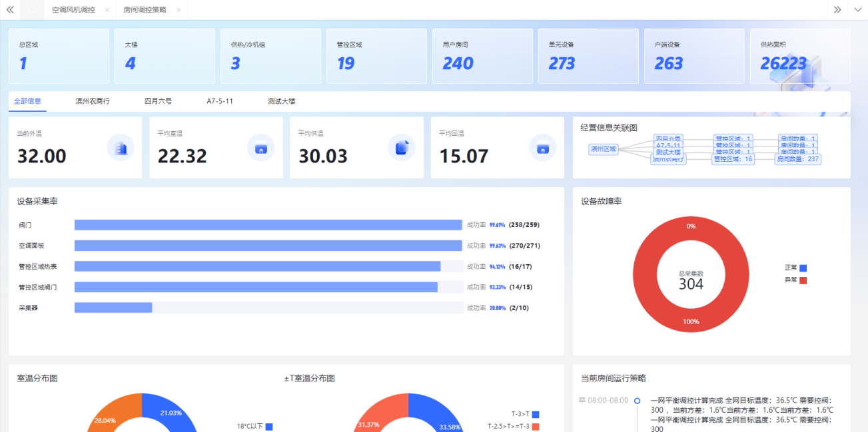This screenshot has width=868, height=432.
Task: Close the 房间调控策略 tab
Action: coord(179,10)
